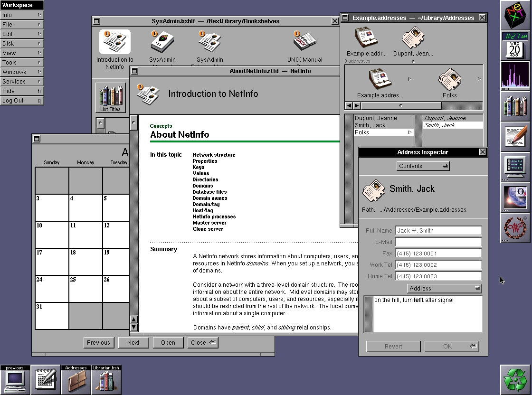Click scroll-down arrow in NetInfo document window
This screenshot has height=395, width=532.
133,327
